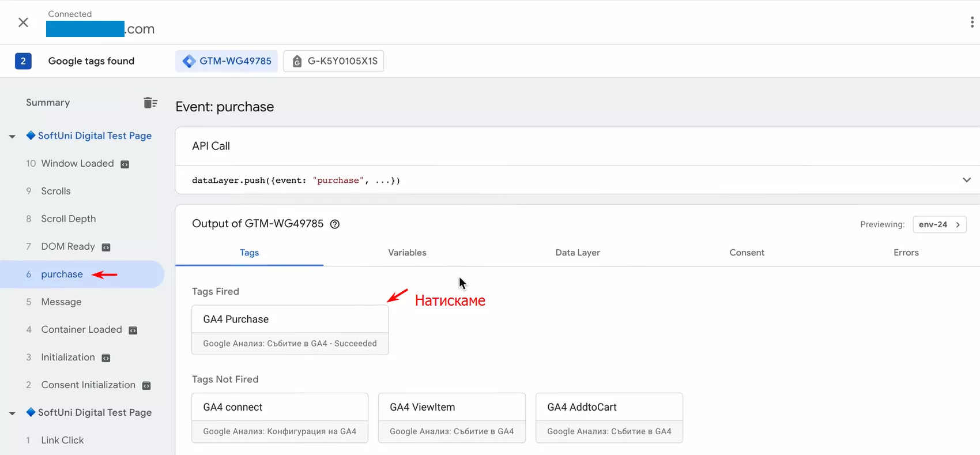Click the Google tag icon beside G-K5Y0105X1S

(297, 61)
